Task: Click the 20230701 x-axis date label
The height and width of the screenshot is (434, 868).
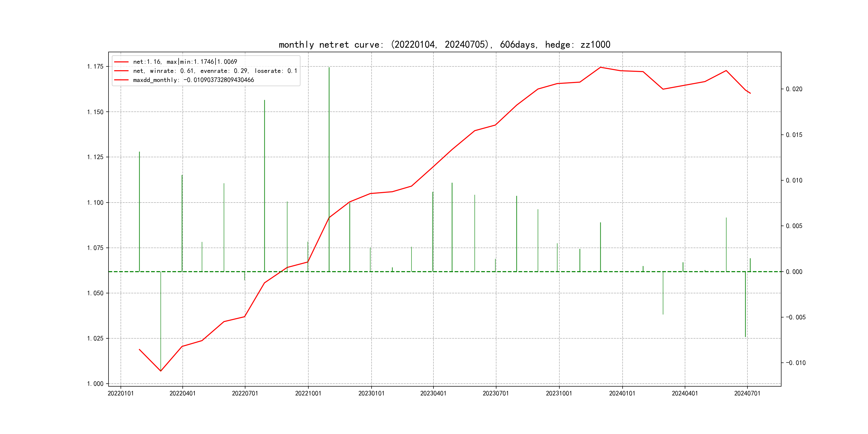Action: coord(496,394)
